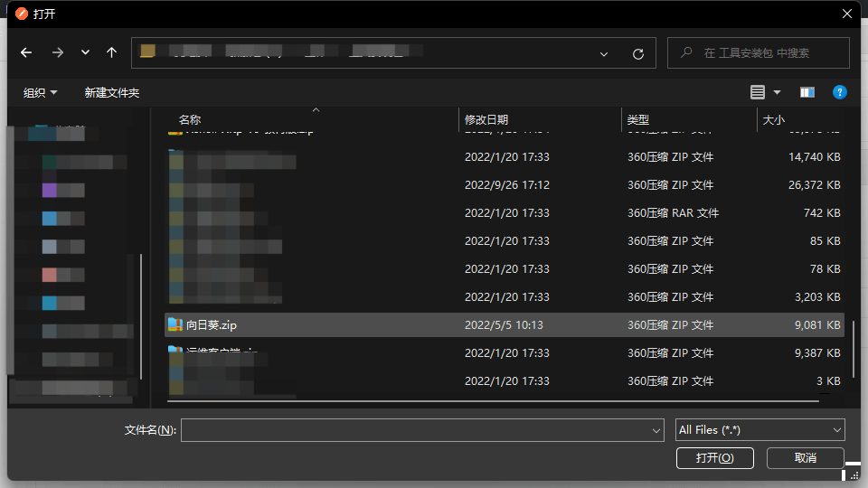The width and height of the screenshot is (868, 488).
Task: Change the view layout icon
Action: click(758, 92)
